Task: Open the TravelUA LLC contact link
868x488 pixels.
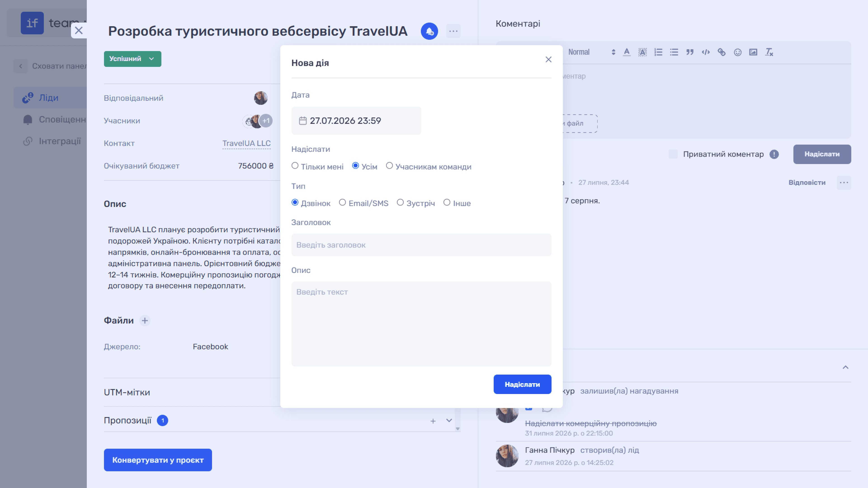Action: [247, 143]
